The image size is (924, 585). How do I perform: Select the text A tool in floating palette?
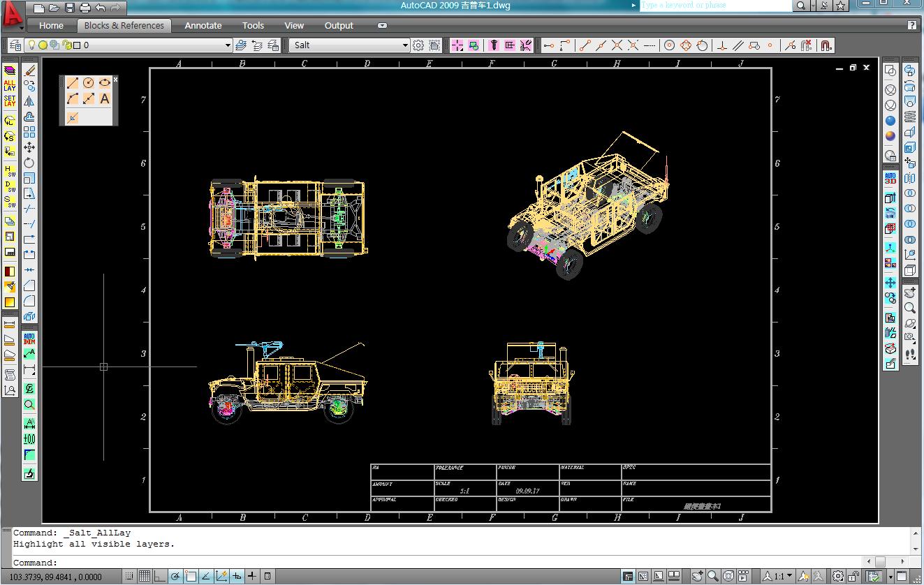105,99
